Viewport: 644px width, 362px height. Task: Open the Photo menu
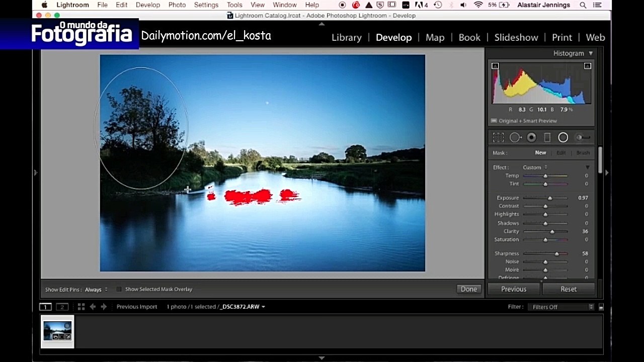[177, 5]
